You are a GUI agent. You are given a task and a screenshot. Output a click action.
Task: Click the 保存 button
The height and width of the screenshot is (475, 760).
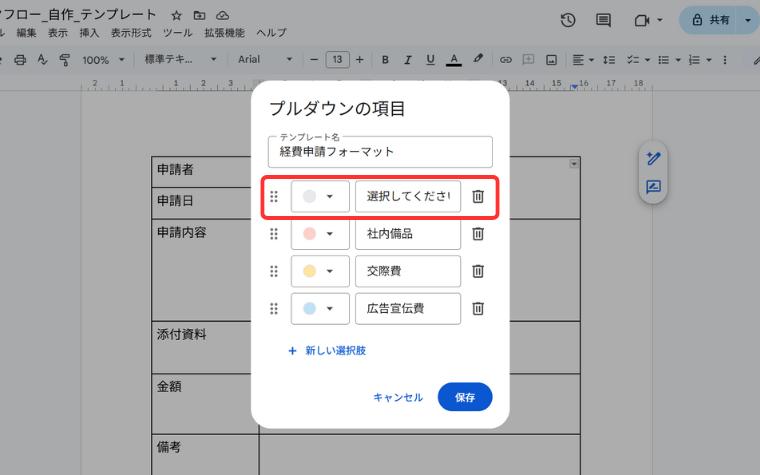tap(465, 397)
